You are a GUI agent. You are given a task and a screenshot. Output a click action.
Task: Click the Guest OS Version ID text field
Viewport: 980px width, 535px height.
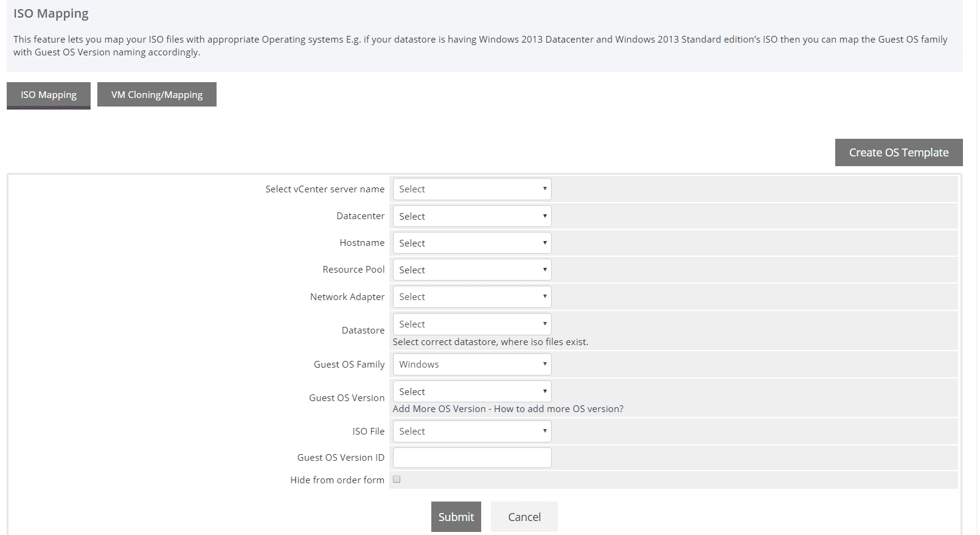[x=471, y=458]
